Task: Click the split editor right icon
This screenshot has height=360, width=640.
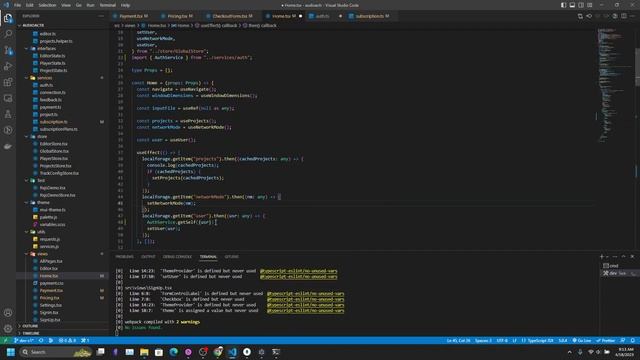Action: click(x=624, y=16)
